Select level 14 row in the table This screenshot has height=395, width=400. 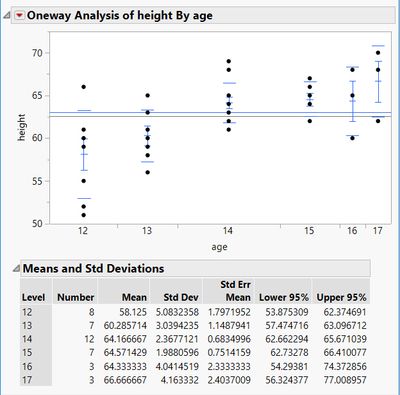click(x=195, y=339)
